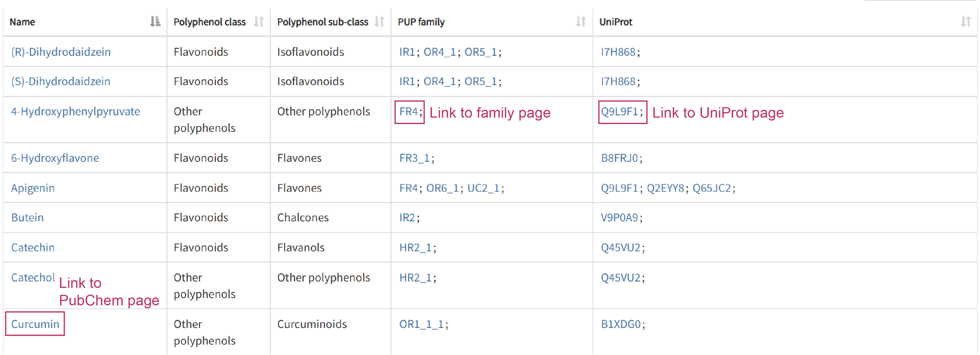
Task: Sort by Polyphenol class column icon
Action: [259, 22]
